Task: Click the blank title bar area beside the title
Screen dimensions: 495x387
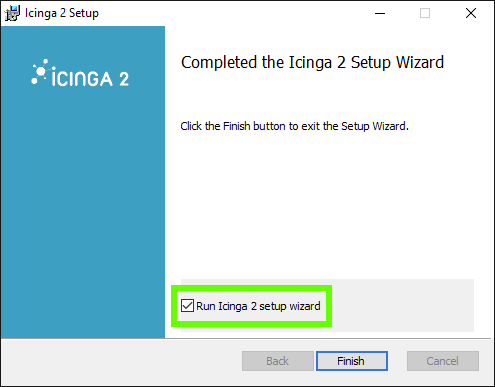Action: coord(233,13)
